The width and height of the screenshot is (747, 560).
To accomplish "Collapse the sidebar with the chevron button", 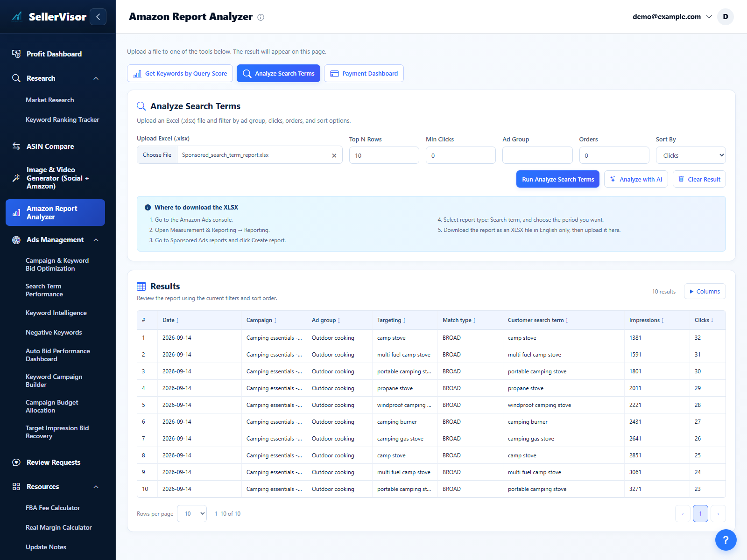I will pos(98,17).
